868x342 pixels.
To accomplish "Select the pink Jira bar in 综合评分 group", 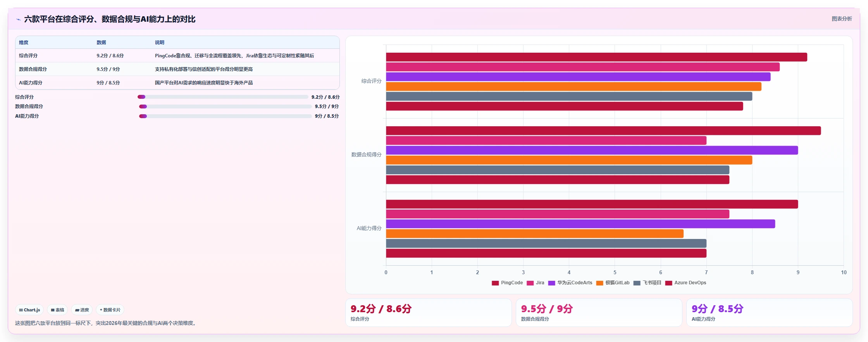I will point(583,67).
